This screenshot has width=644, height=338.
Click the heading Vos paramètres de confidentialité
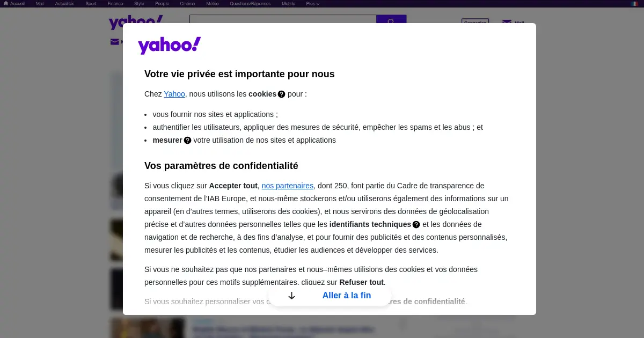[221, 166]
